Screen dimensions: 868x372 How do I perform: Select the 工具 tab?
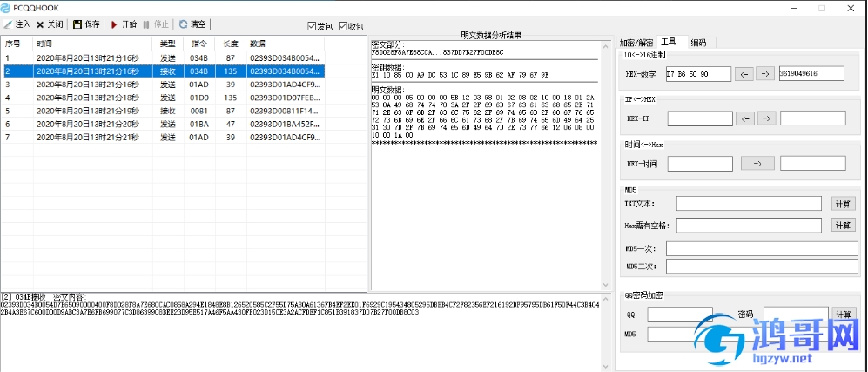(669, 42)
